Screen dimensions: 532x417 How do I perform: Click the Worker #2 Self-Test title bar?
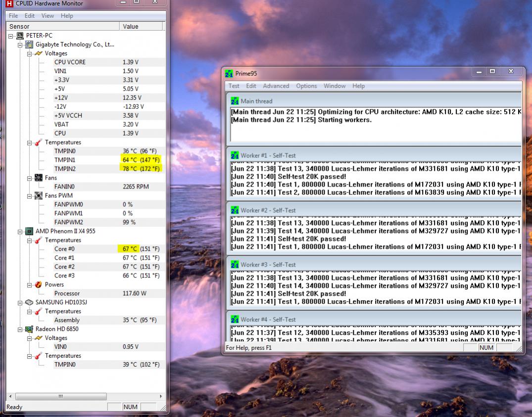(374, 210)
